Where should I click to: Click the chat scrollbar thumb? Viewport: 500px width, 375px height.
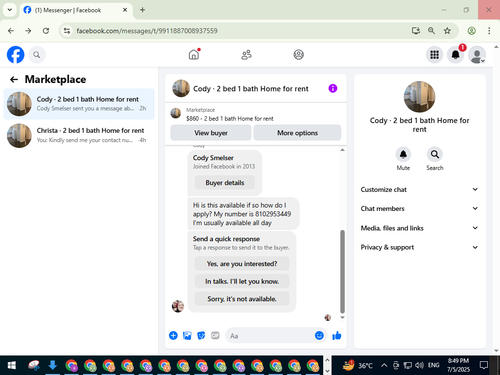pyautogui.click(x=342, y=272)
